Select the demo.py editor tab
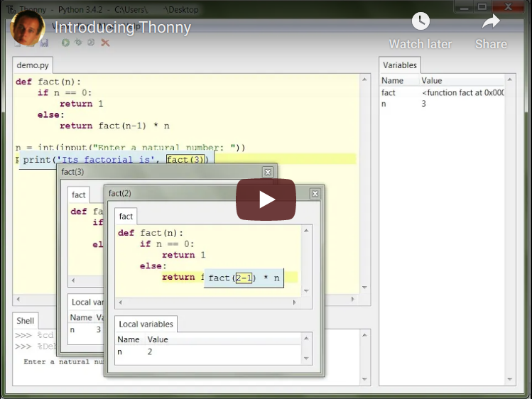This screenshot has width=532, height=399. click(x=33, y=65)
